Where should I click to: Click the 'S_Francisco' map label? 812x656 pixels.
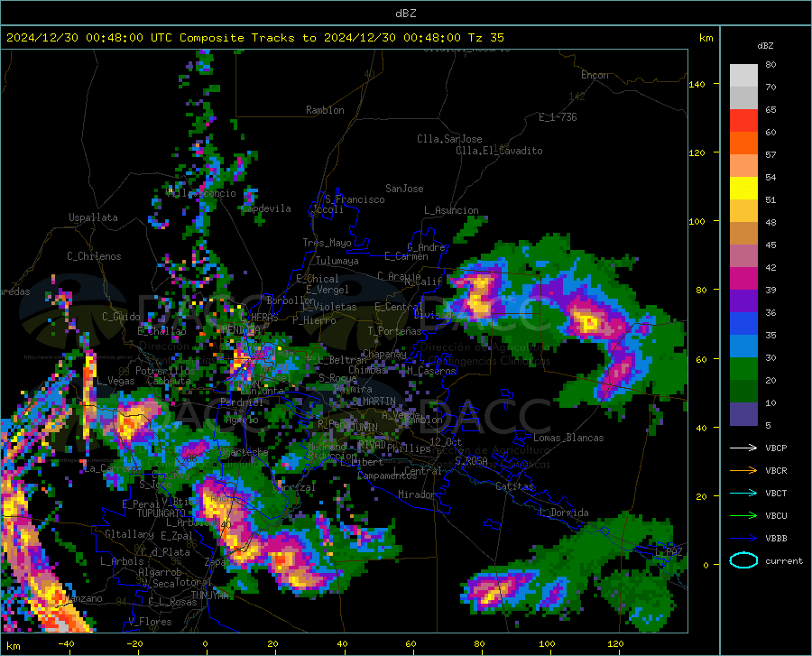click(355, 199)
